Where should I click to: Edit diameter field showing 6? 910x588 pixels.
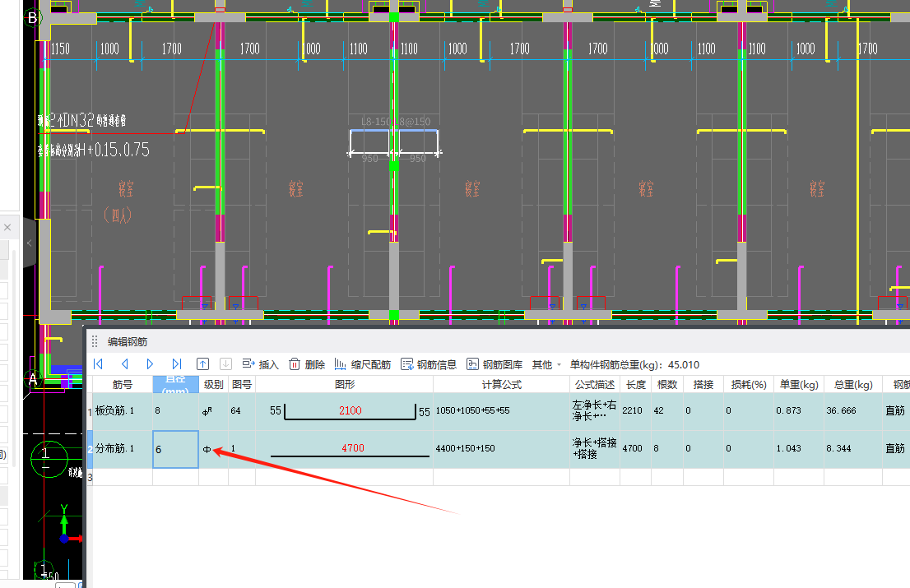(176, 449)
